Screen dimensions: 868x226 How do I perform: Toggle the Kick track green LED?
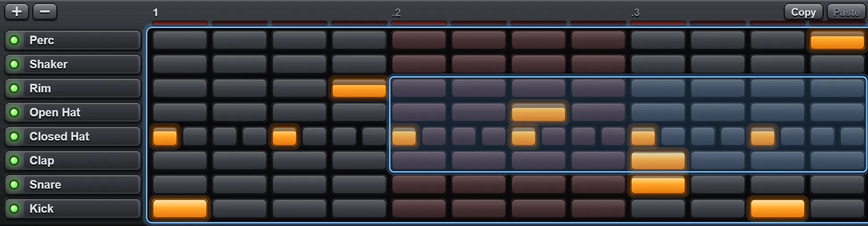(14, 209)
